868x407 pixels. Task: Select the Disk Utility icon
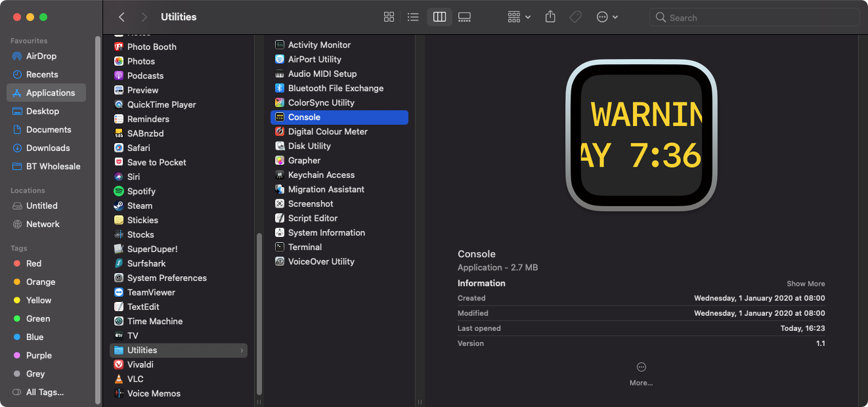click(x=280, y=146)
